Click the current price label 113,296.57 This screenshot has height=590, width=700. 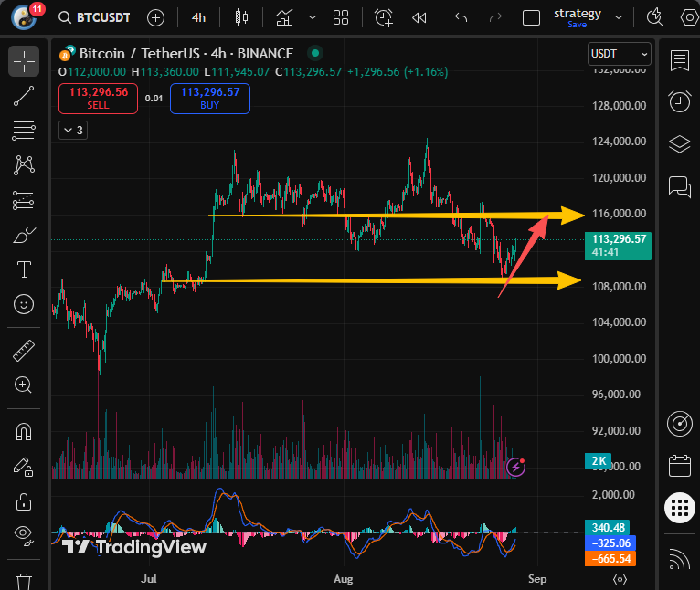tap(618, 246)
